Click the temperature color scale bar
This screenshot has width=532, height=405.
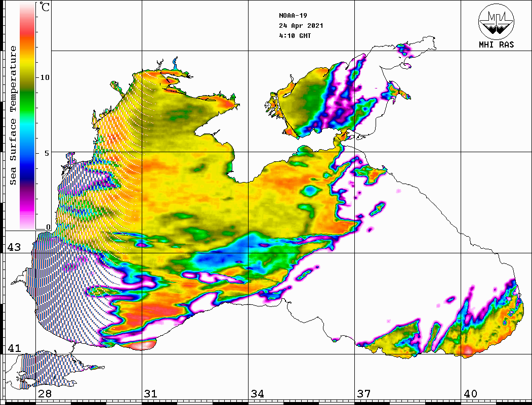coord(27,116)
